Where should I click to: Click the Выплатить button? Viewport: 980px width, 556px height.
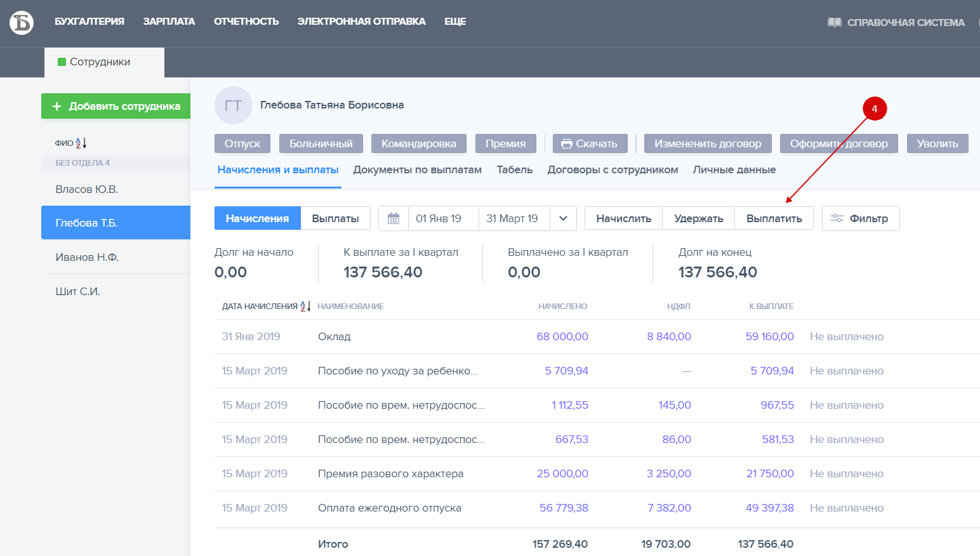pos(774,218)
